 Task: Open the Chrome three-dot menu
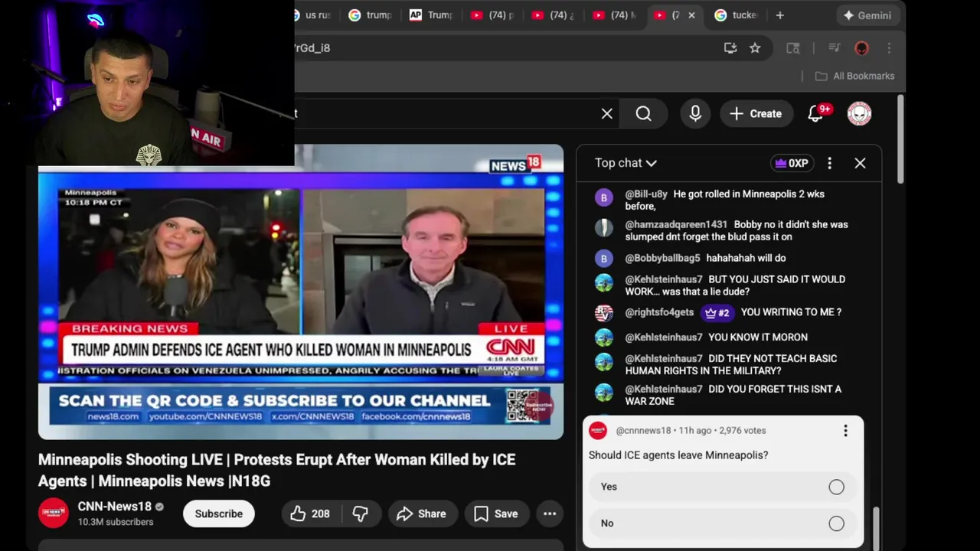coord(889,48)
